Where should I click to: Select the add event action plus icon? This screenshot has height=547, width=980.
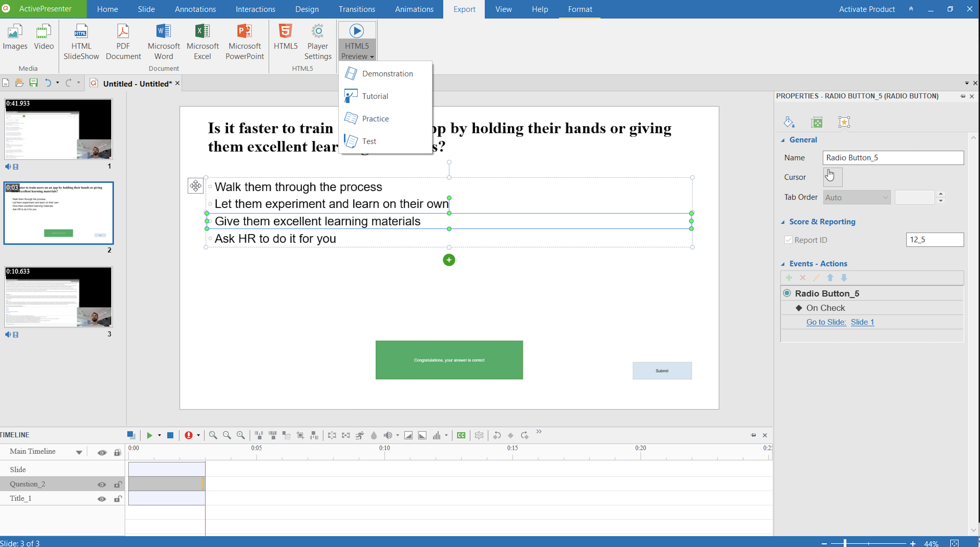tap(790, 277)
